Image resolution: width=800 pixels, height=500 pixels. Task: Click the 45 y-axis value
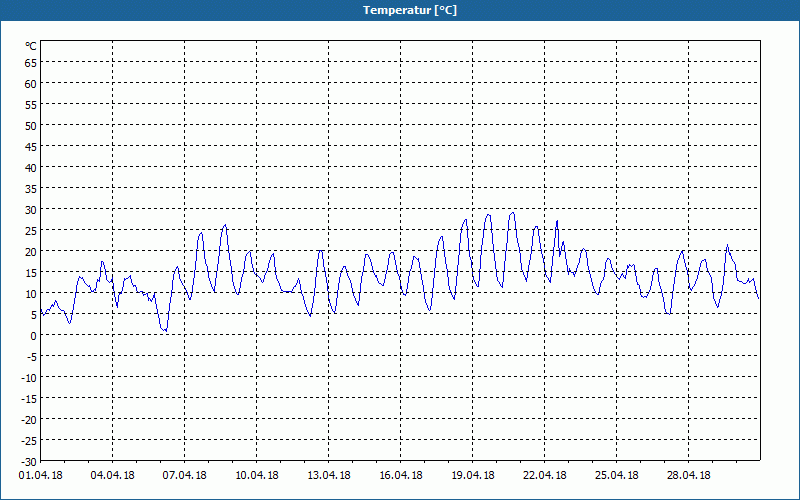pyautogui.click(x=31, y=146)
